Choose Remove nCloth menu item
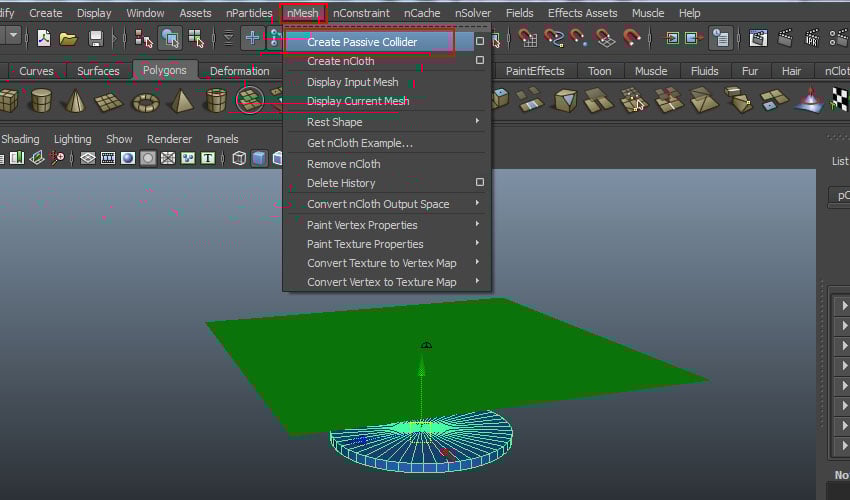The image size is (850, 500). tap(343, 164)
